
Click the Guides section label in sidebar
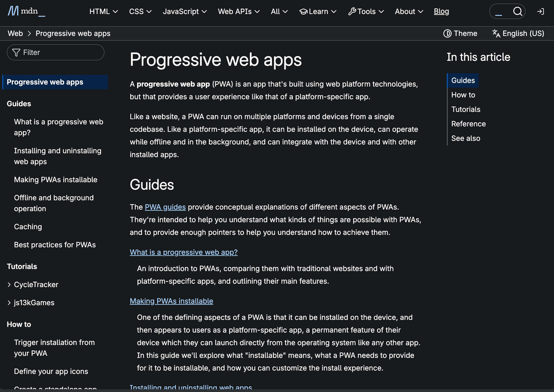pos(19,104)
